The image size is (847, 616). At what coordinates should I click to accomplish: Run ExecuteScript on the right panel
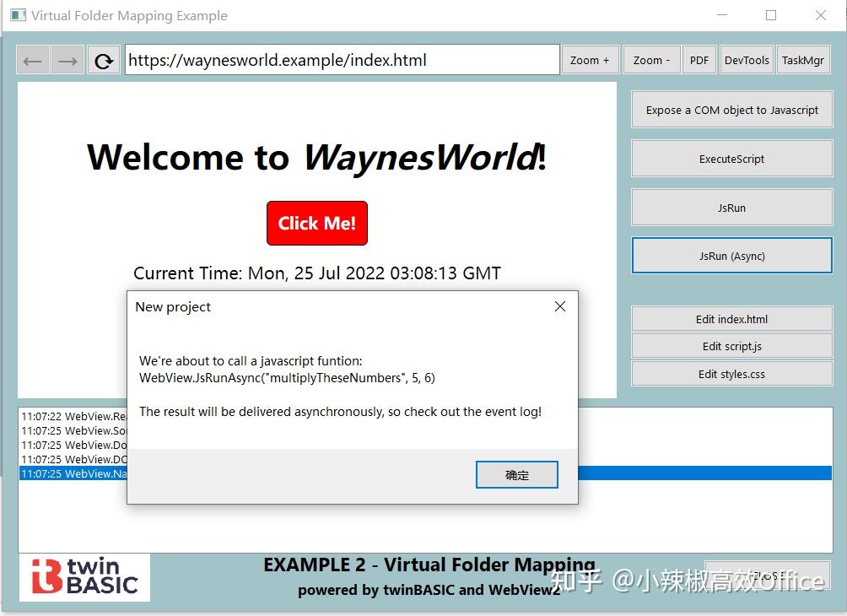(x=731, y=158)
